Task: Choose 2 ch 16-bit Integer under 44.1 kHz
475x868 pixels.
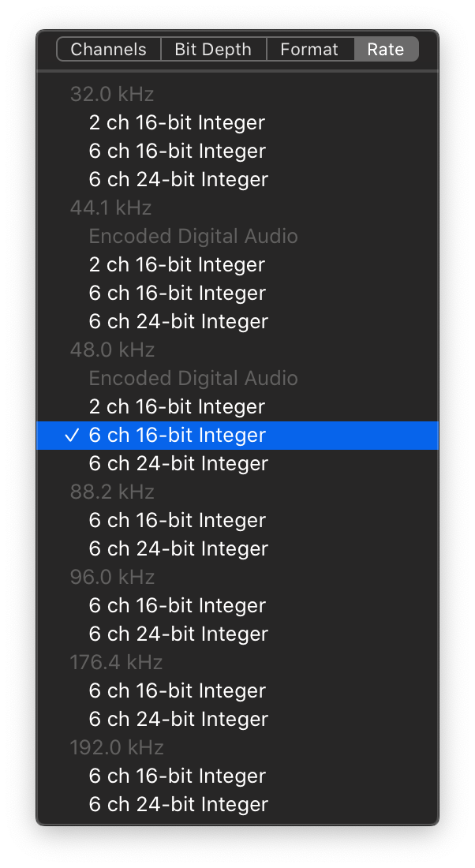Action: click(177, 264)
